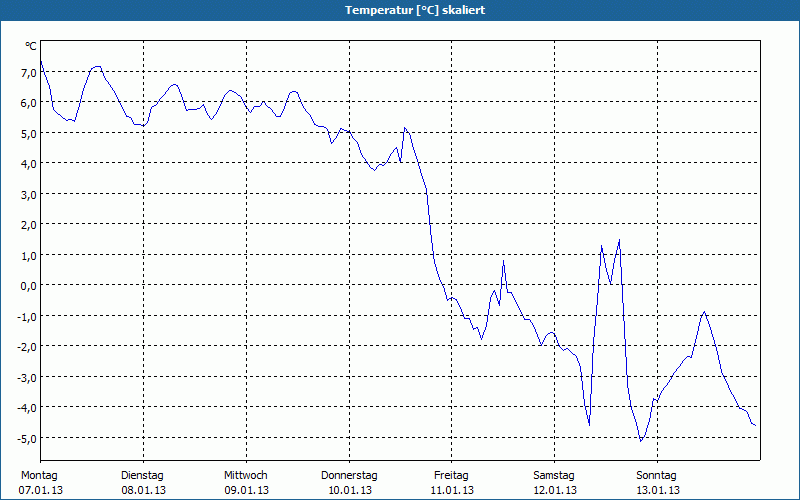Click the Samstag day label
Screen dimensions: 800x500
554,476
